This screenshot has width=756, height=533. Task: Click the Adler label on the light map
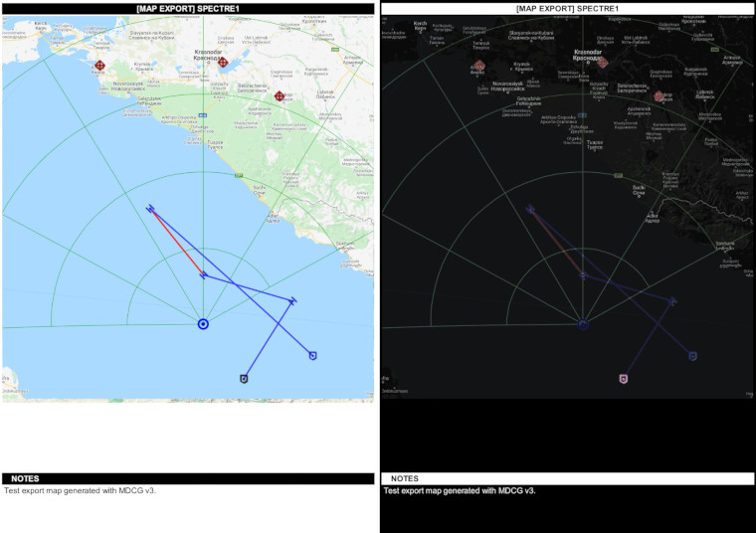point(273,218)
